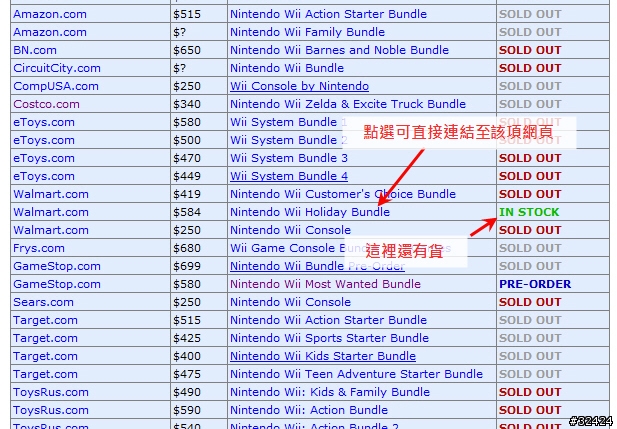Visit the BN.com store link
This screenshot has height=429, width=617.
35,50
